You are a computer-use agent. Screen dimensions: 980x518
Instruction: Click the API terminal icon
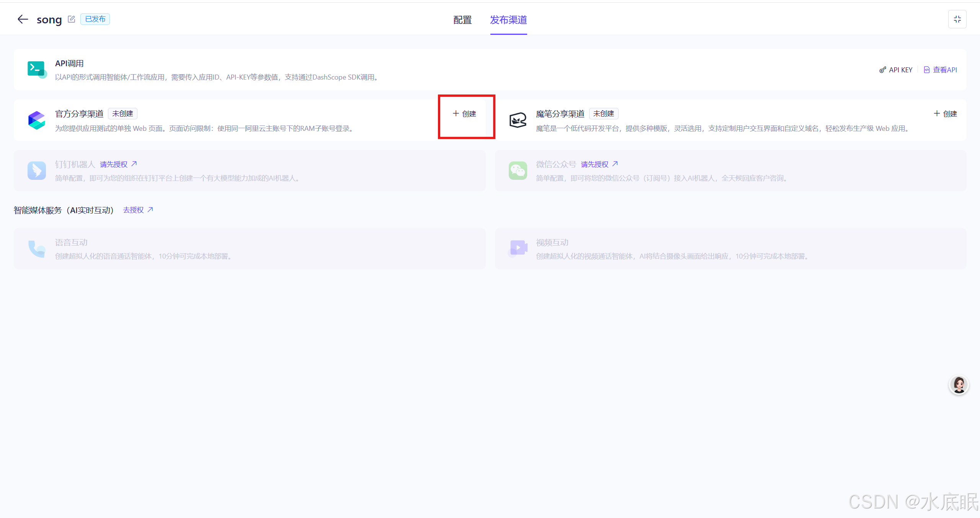tap(37, 69)
